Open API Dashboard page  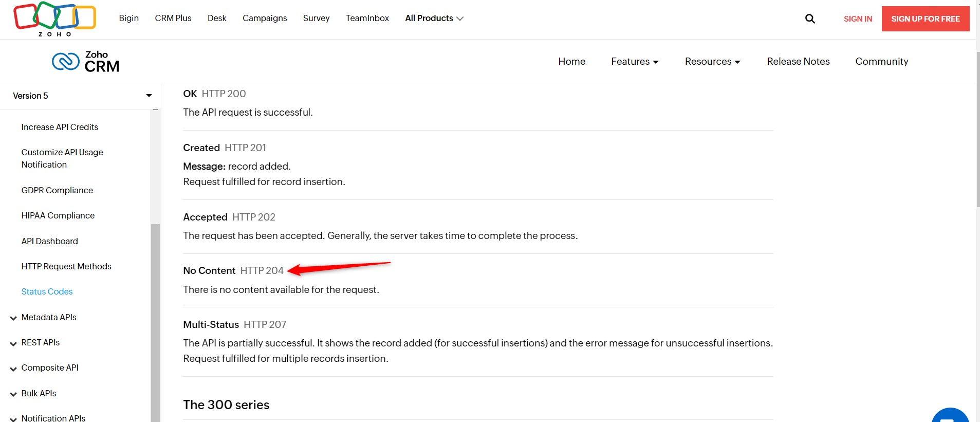pyautogui.click(x=50, y=242)
